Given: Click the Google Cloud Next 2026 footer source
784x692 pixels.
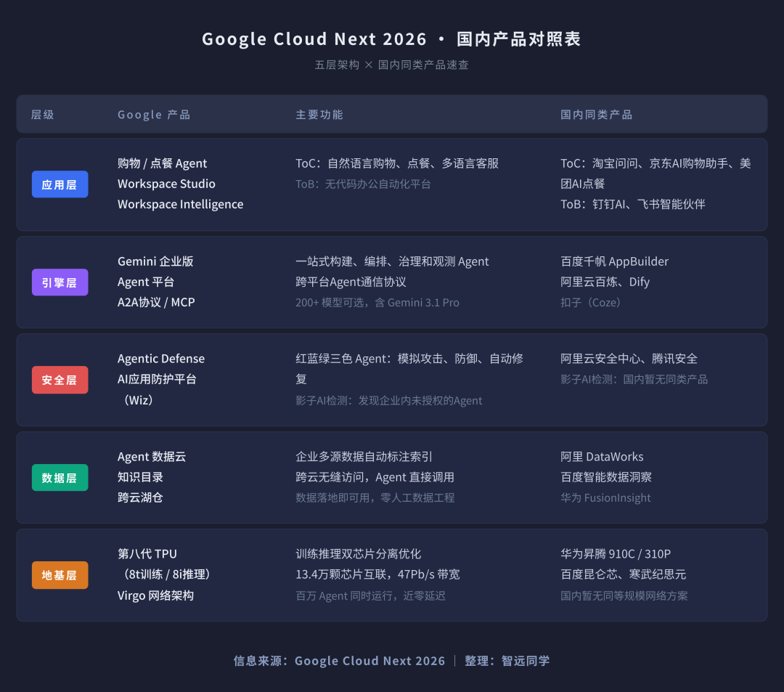Looking at the screenshot, I should (370, 661).
